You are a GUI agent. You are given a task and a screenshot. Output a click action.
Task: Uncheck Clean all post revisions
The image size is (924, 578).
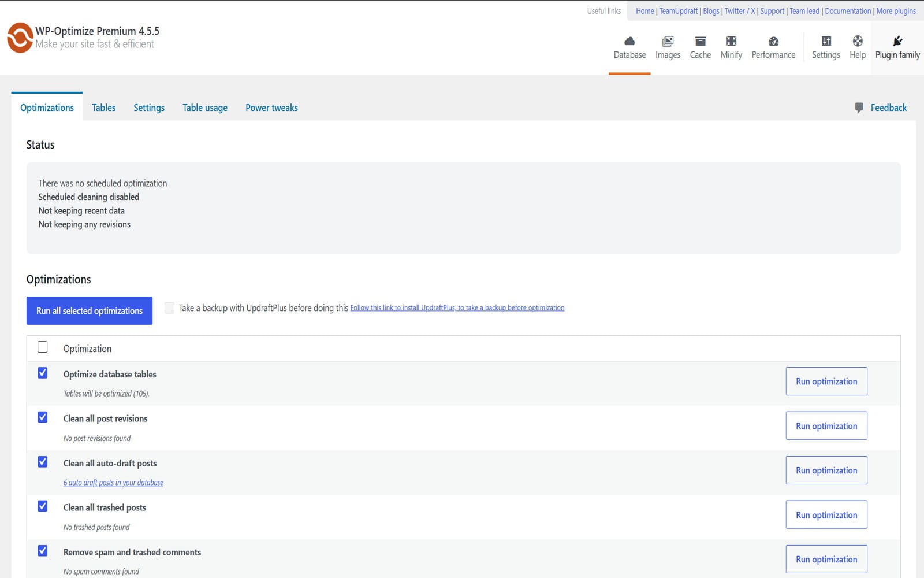pyautogui.click(x=43, y=417)
